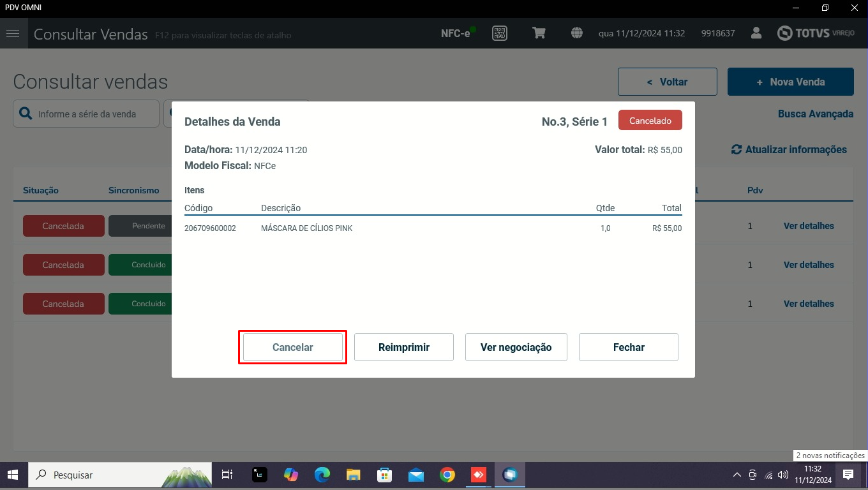Open the hamburger menu
Screen dimensions: 868x490
[13, 33]
